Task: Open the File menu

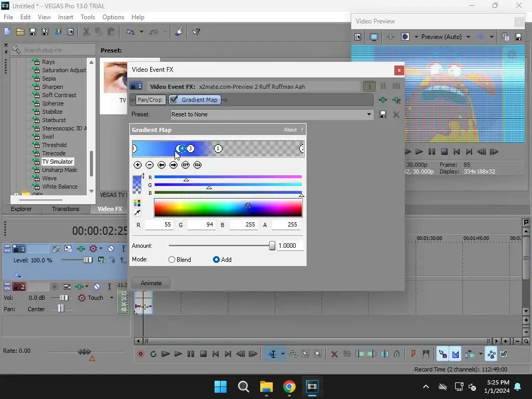Action: [x=8, y=17]
